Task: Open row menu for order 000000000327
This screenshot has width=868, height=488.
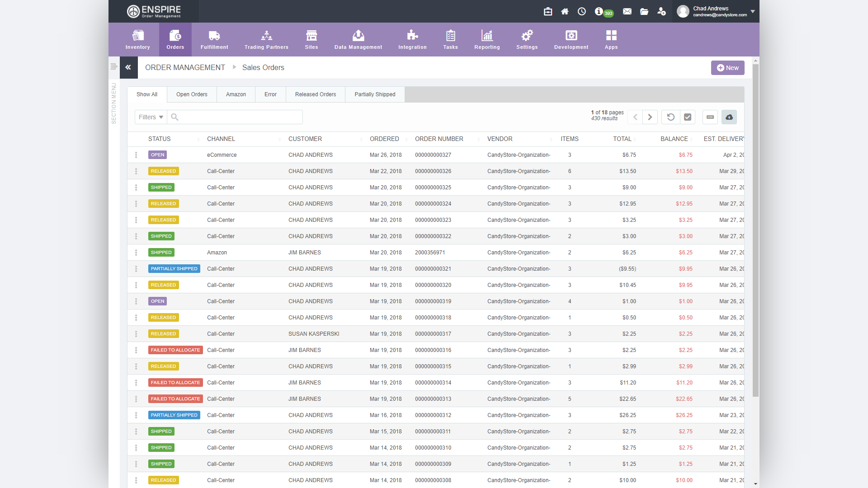Action: pyautogui.click(x=136, y=155)
